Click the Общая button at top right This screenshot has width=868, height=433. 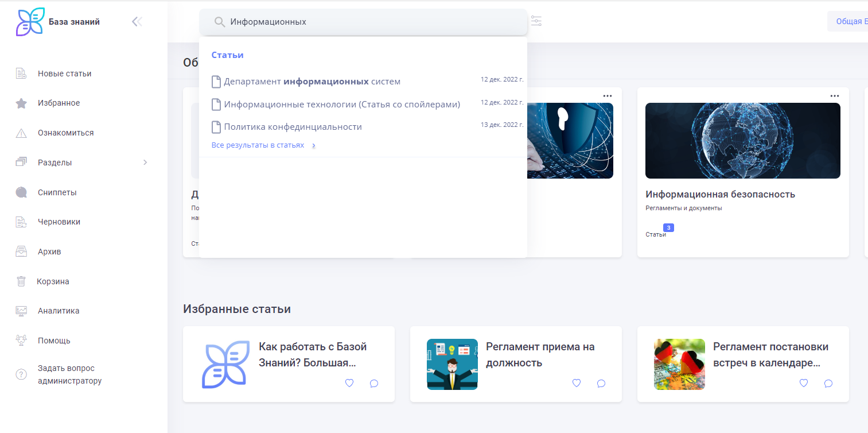point(847,21)
